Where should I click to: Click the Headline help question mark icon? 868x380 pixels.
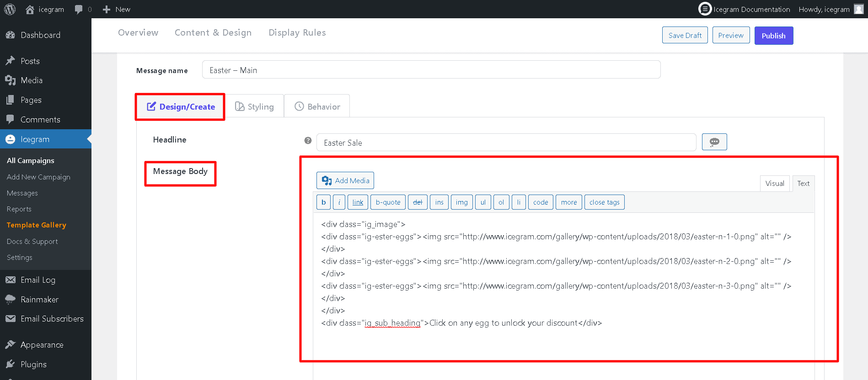[x=308, y=140]
